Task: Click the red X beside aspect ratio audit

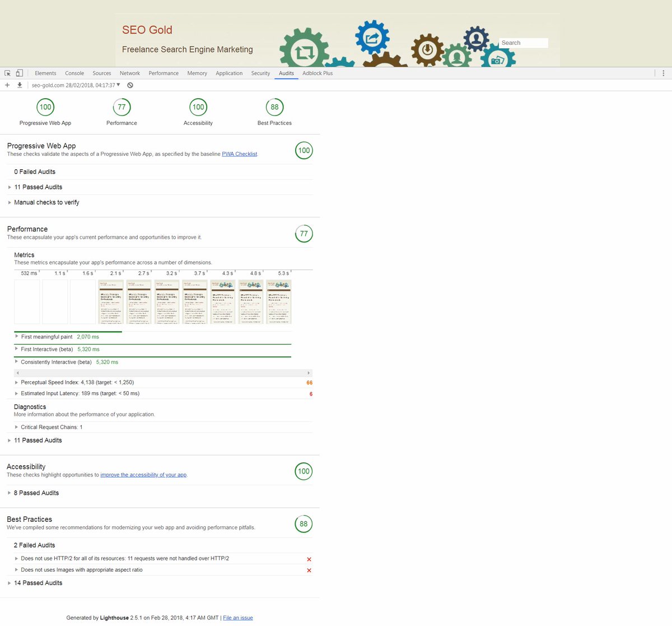Action: [x=309, y=571]
